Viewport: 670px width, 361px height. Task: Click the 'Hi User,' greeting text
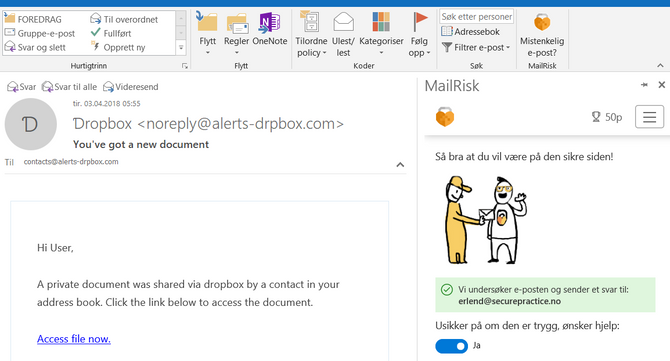55,248
